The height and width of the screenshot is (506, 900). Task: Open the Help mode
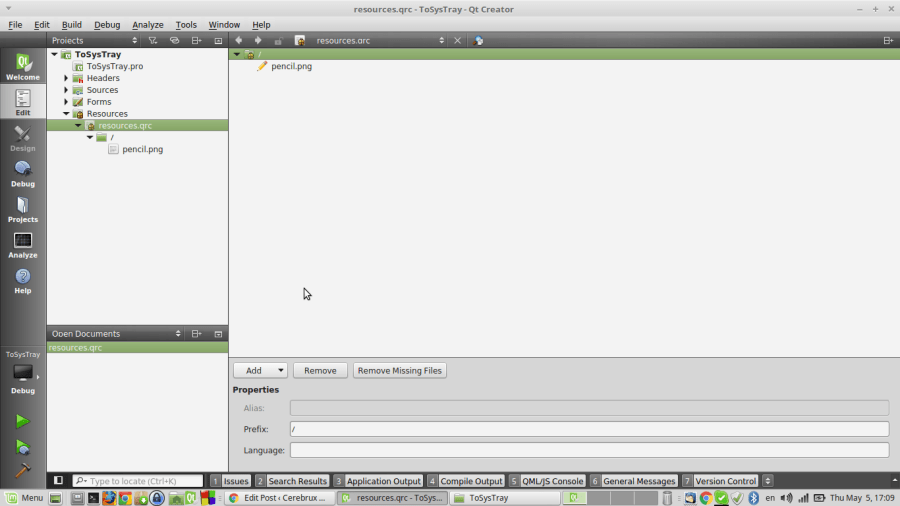[x=23, y=281]
